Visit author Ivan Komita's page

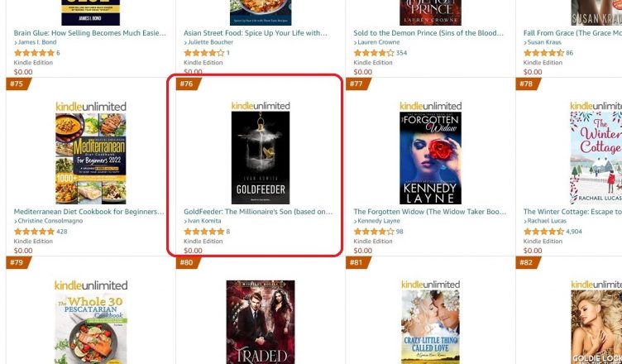click(x=204, y=221)
